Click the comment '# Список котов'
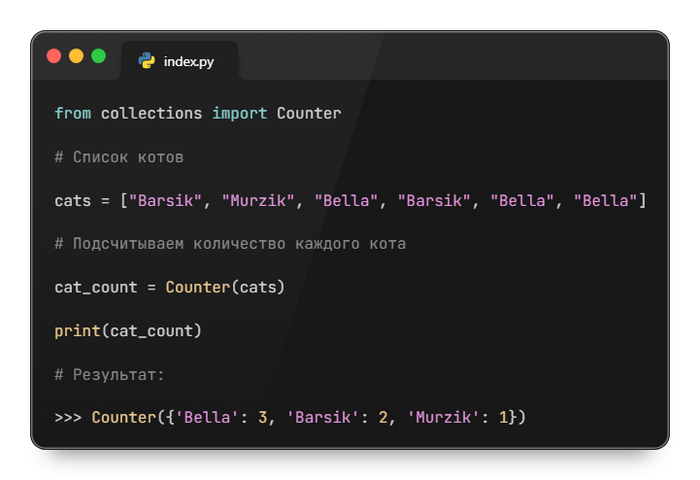This screenshot has height=480, width=700. 119,157
